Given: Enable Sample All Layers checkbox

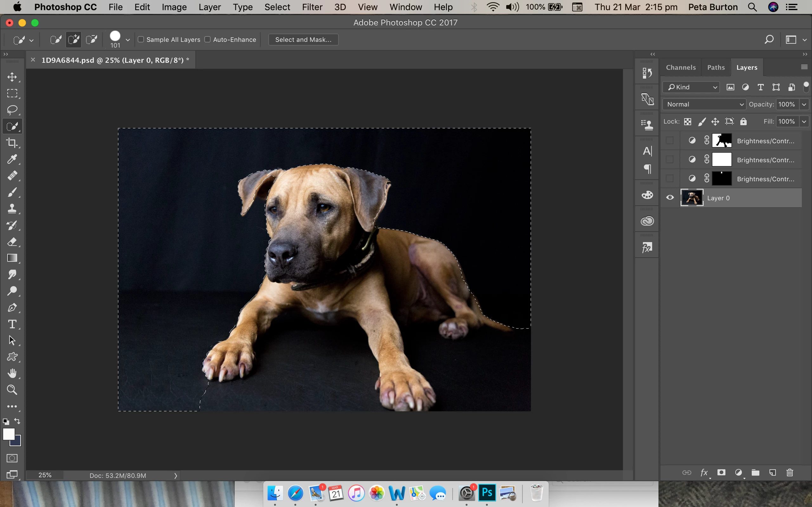Looking at the screenshot, I should click(141, 40).
